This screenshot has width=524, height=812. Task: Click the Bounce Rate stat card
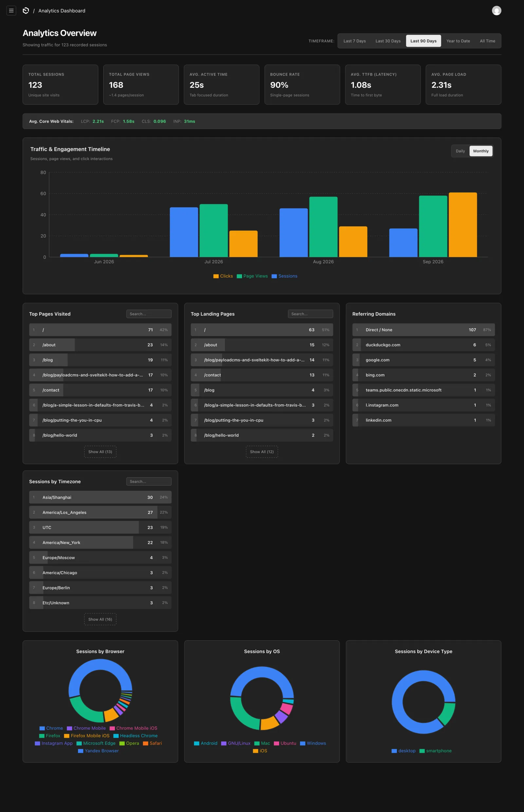(x=302, y=84)
